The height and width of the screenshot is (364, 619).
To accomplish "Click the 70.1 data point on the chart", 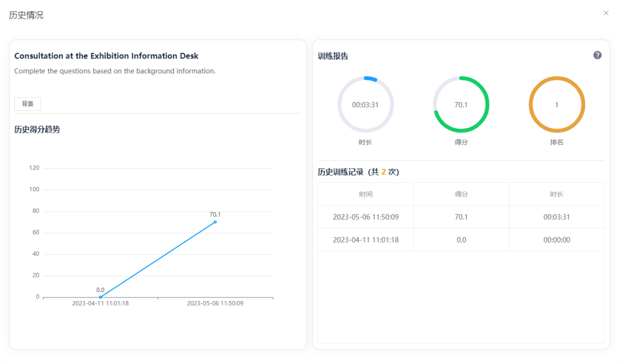I will coord(215,222).
